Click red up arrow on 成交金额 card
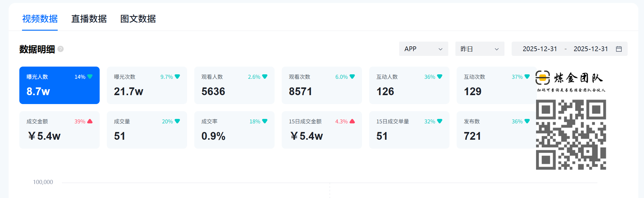This screenshot has width=644, height=198. coord(90,121)
